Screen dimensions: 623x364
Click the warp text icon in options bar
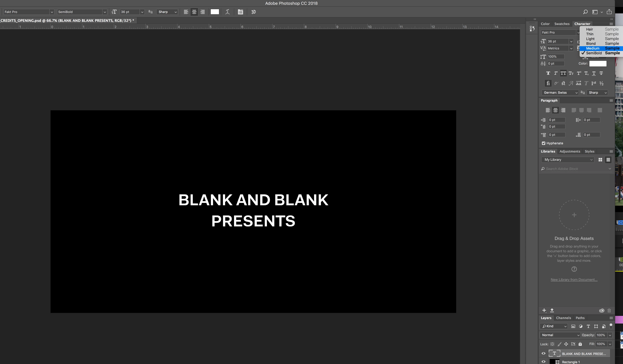click(227, 12)
